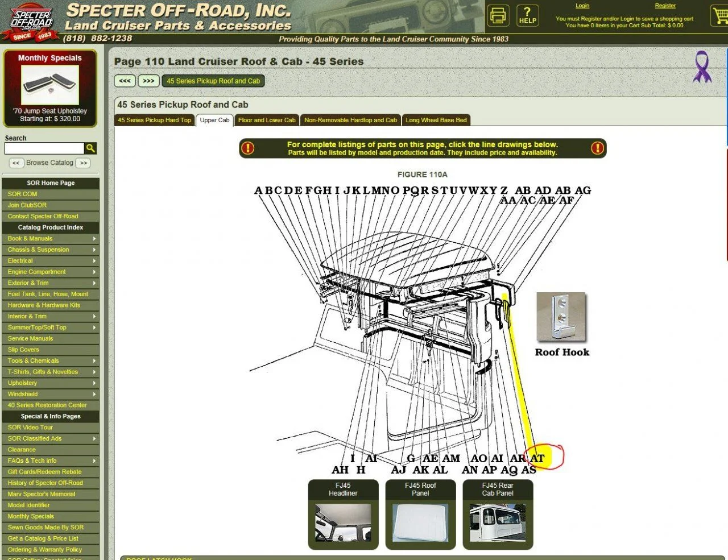Click the Login link

(582, 6)
